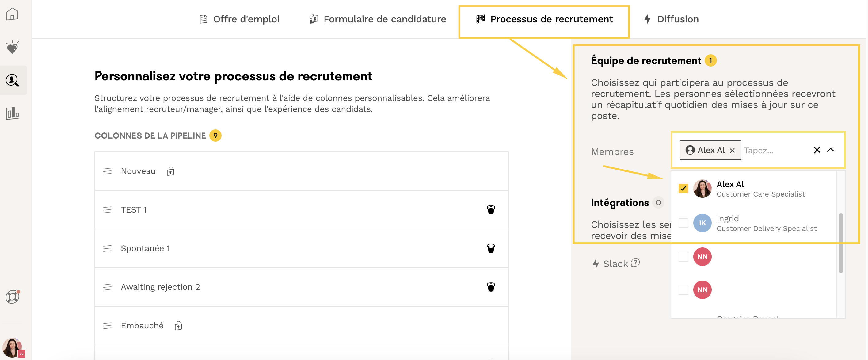Click the heart icon in sidebar
Viewport: 868px width, 360px height.
(x=13, y=48)
